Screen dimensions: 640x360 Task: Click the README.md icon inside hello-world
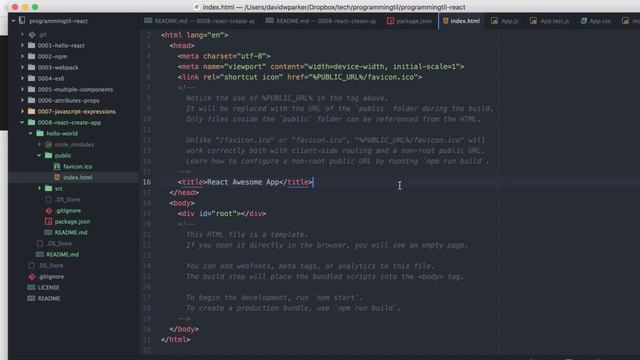[x=48, y=232]
